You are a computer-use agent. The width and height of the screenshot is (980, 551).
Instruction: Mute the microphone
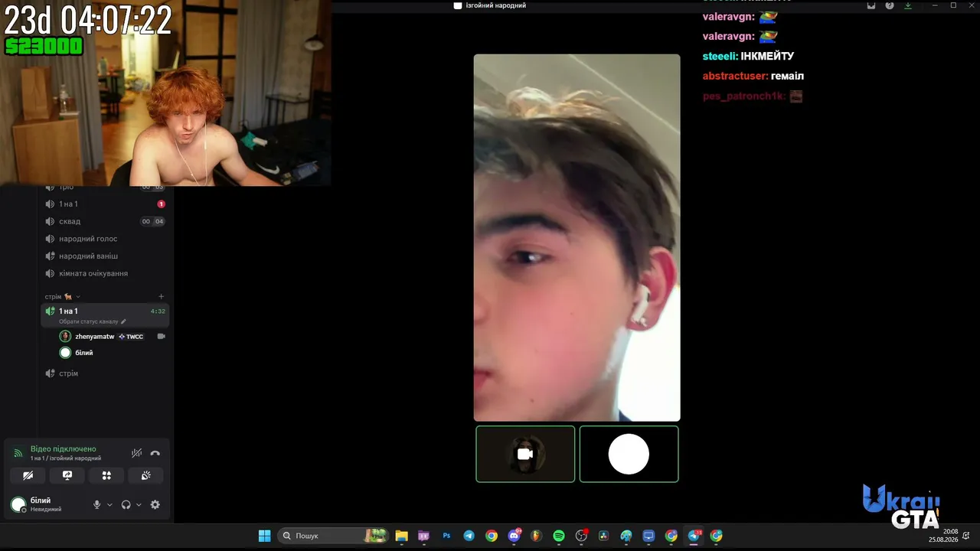point(97,505)
